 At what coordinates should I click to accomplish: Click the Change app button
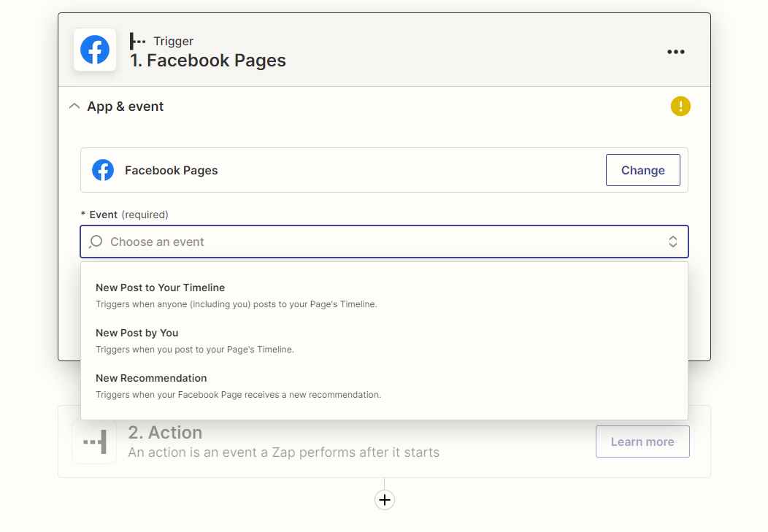642,170
